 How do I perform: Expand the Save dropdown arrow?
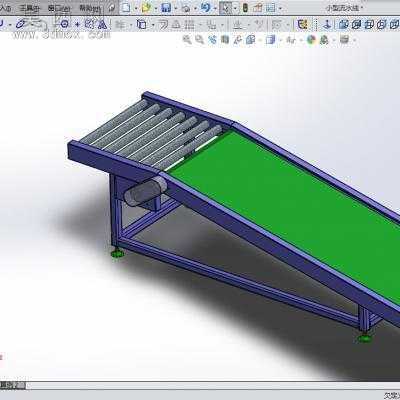click(175, 8)
